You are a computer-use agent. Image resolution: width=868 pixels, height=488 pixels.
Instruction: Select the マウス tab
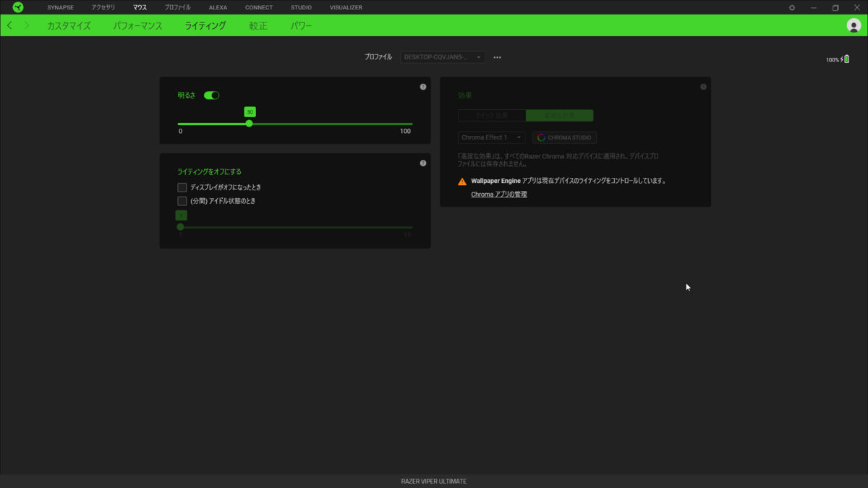pyautogui.click(x=140, y=7)
